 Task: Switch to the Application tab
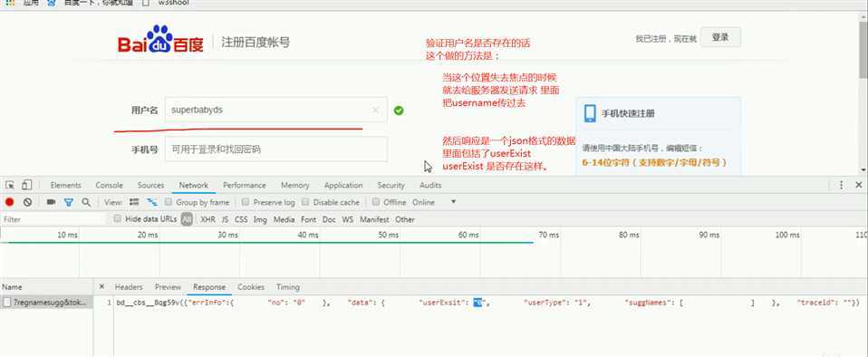tap(343, 185)
